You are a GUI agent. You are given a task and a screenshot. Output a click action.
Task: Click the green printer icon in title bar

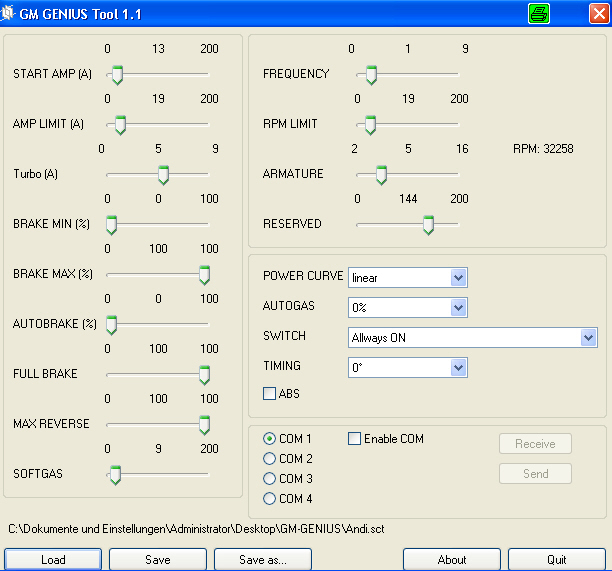click(x=539, y=14)
